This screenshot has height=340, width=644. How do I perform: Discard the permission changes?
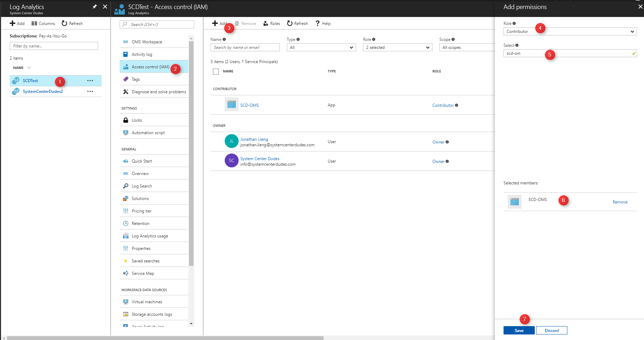(552, 330)
